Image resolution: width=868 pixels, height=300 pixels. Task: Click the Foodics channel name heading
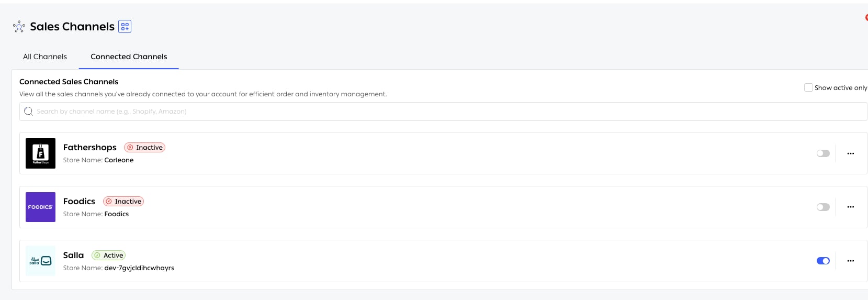click(x=79, y=202)
